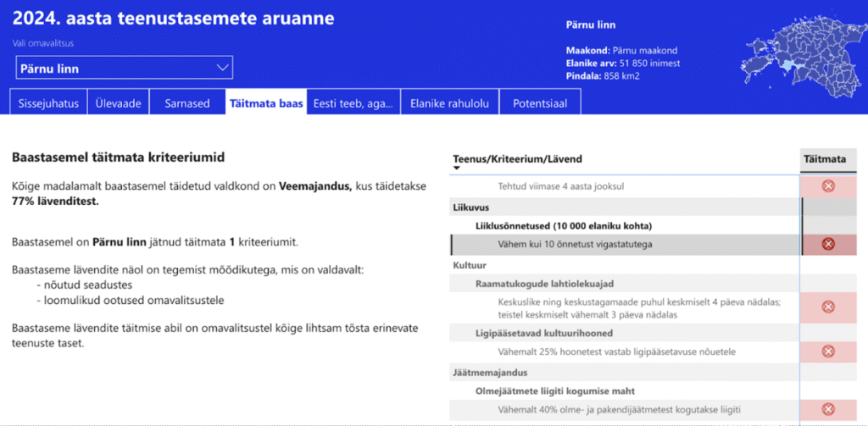Click red X icon for 'Vähem kui 10 õnnetust vigastatutega'
The image size is (868, 426).
click(x=828, y=244)
